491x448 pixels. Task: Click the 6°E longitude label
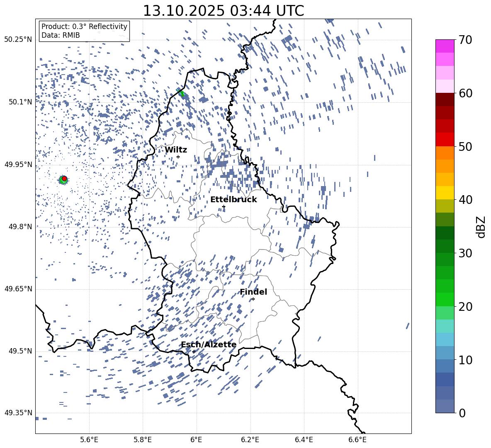click(x=196, y=440)
